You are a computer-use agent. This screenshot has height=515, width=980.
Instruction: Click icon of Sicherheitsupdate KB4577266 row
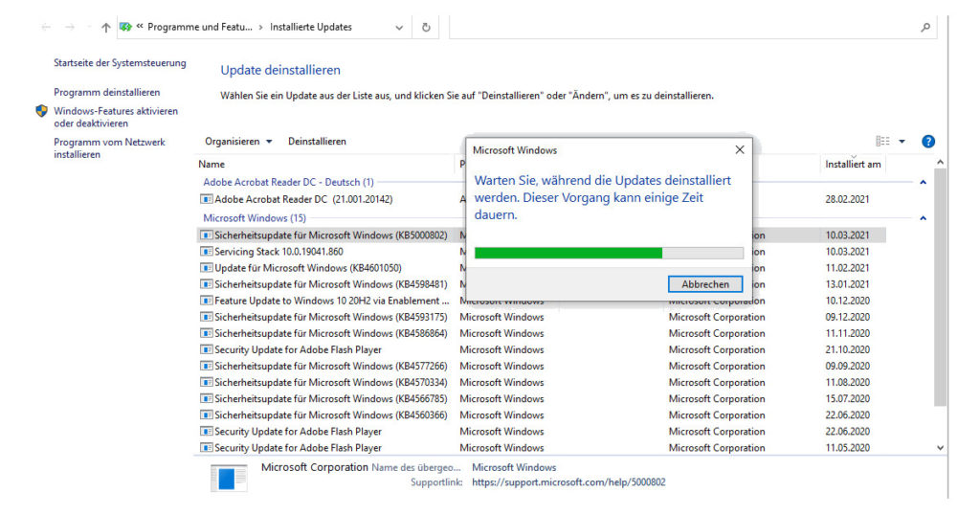pyautogui.click(x=207, y=367)
